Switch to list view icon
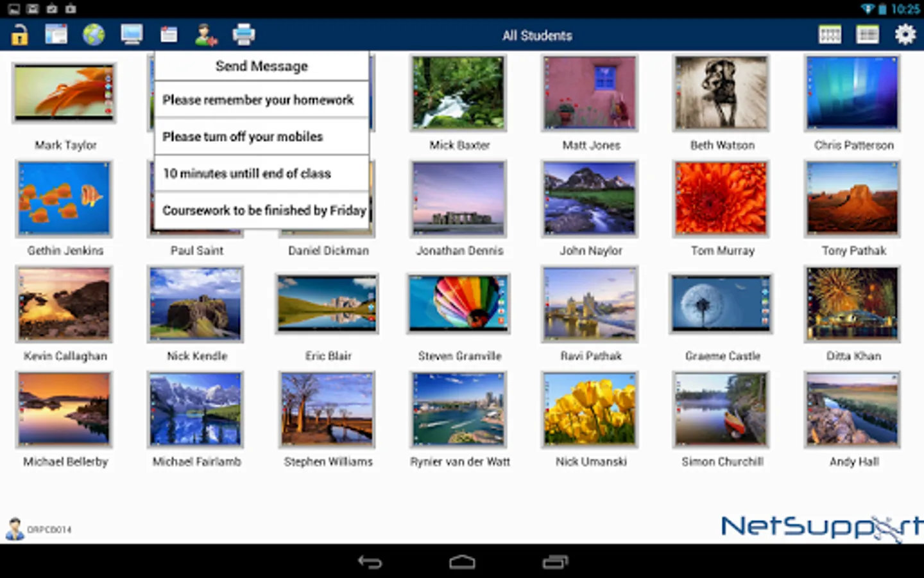924x578 pixels. (868, 35)
